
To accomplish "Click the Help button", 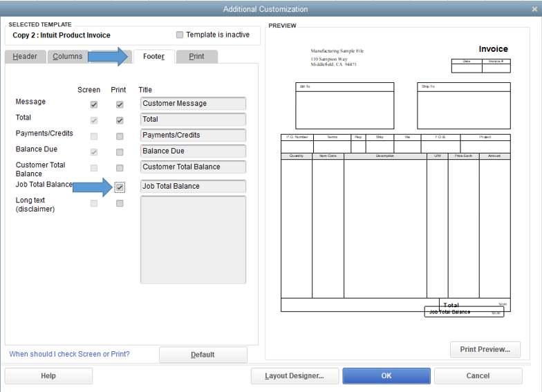I will pyautogui.click(x=48, y=376).
